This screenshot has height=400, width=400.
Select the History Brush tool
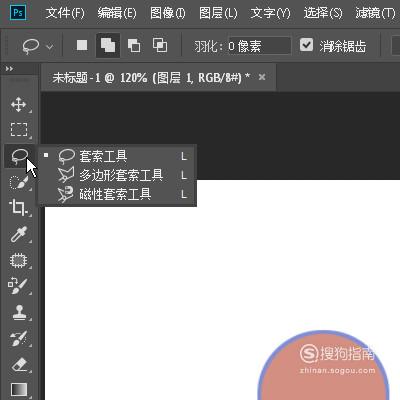[x=19, y=338]
